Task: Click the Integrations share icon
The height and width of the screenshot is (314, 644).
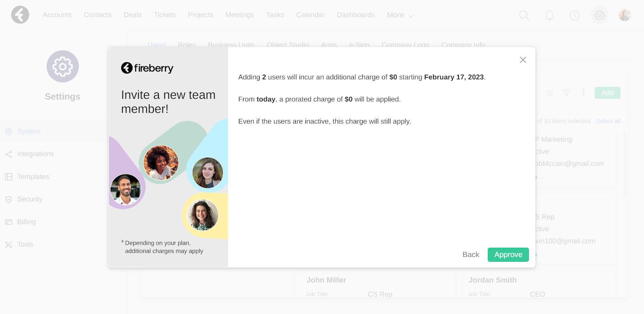Action: [8, 154]
